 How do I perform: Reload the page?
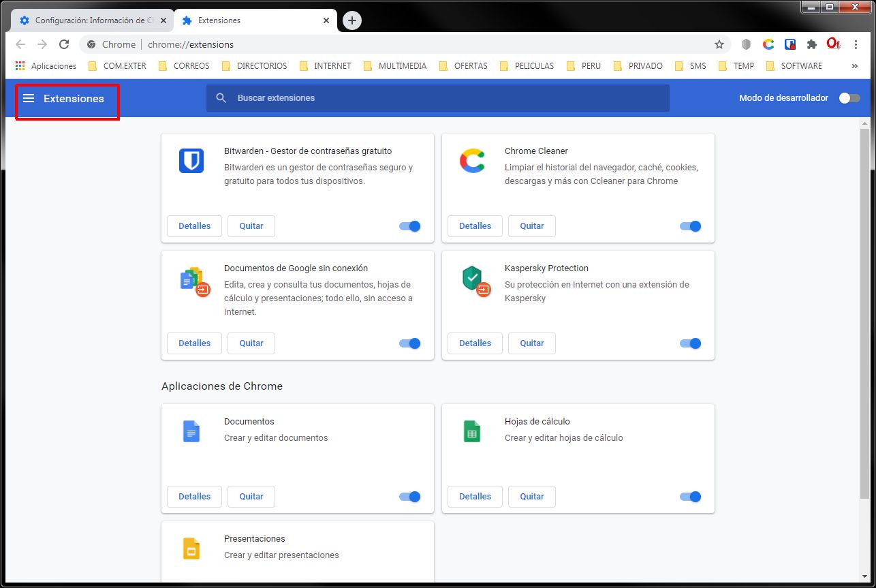(64, 44)
